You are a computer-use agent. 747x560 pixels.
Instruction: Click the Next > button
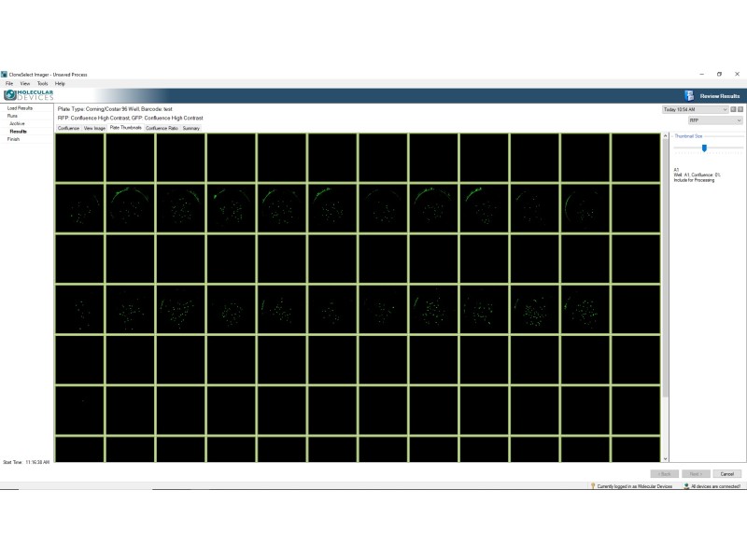click(696, 474)
